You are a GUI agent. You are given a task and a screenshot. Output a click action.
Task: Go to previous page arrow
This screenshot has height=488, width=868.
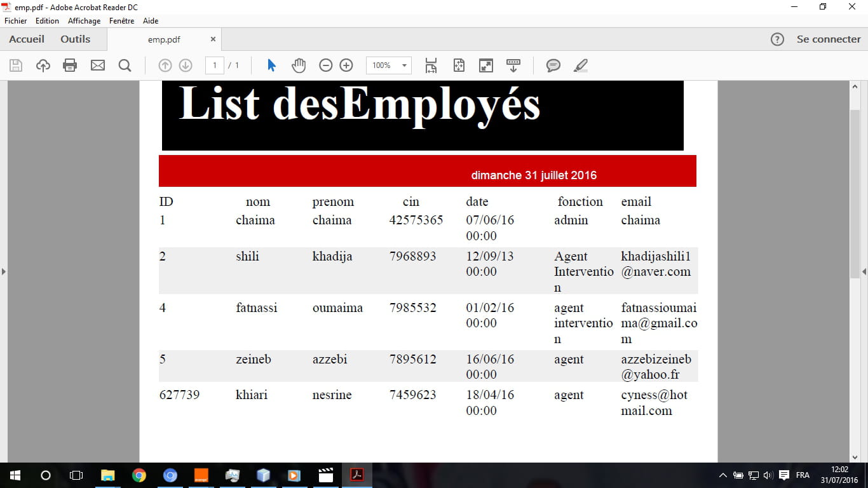click(x=165, y=65)
